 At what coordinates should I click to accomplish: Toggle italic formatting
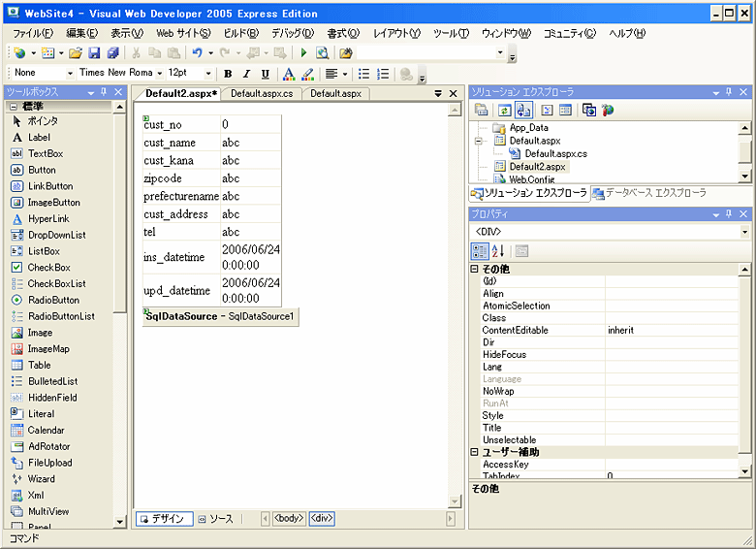click(246, 74)
